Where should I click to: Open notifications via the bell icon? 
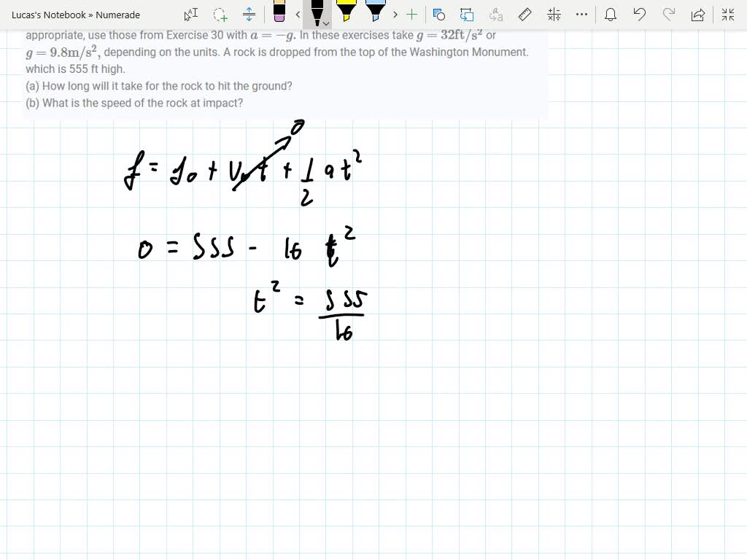pos(611,14)
